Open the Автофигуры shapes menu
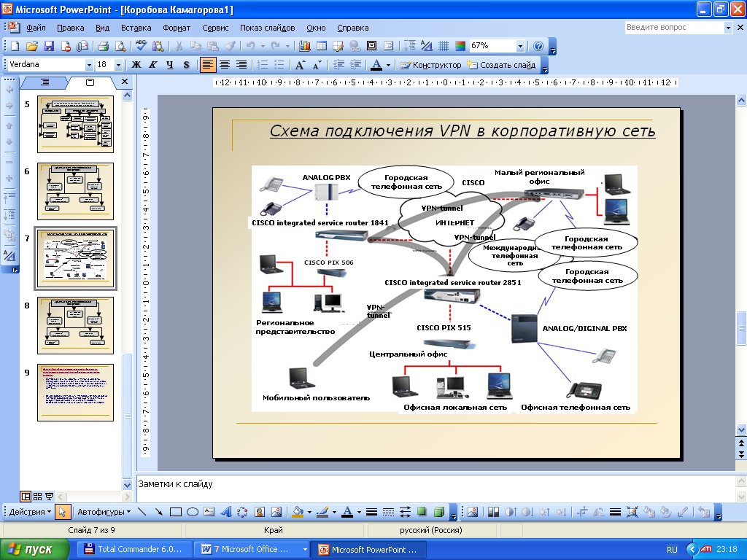 click(x=104, y=512)
